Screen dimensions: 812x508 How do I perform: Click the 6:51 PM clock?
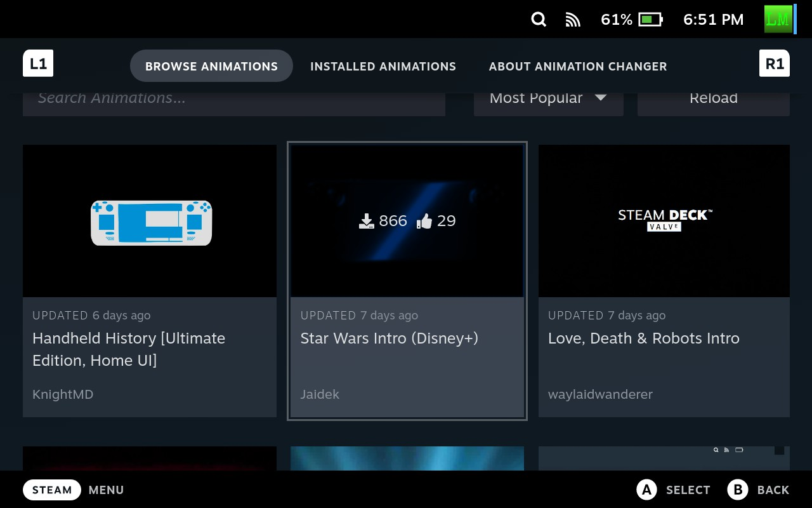click(x=713, y=20)
